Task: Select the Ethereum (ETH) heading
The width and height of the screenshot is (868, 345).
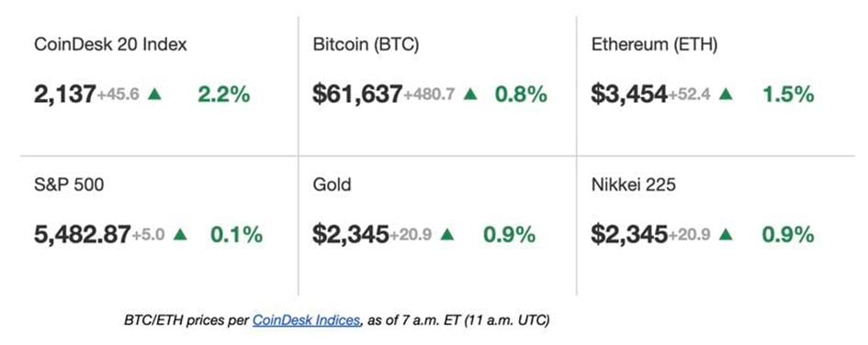Action: [x=654, y=45]
